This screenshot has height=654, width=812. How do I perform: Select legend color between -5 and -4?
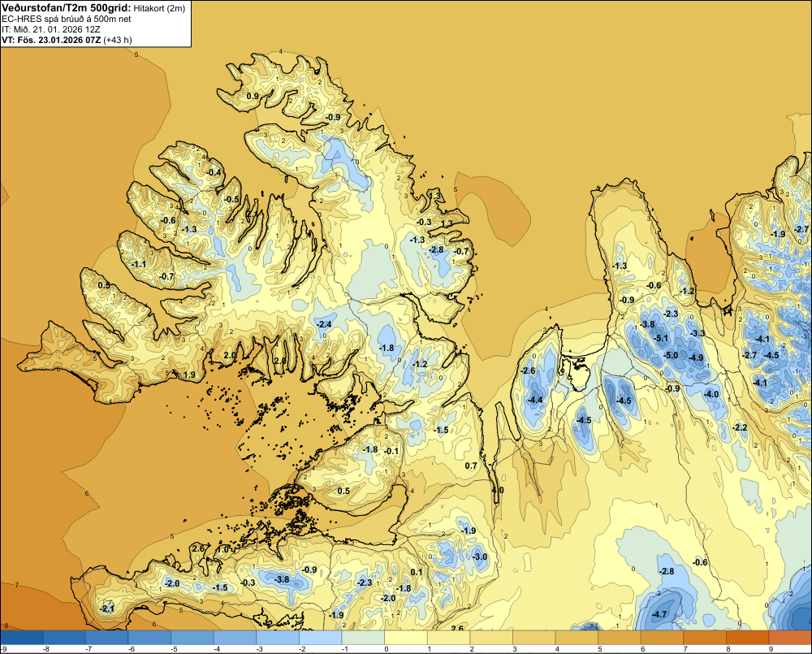tap(192, 637)
